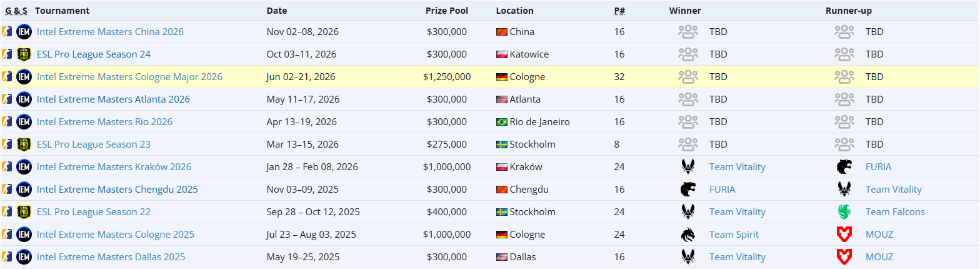The width and height of the screenshot is (980, 269).
Task: Click the Prize Pool column header
Action: [447, 11]
